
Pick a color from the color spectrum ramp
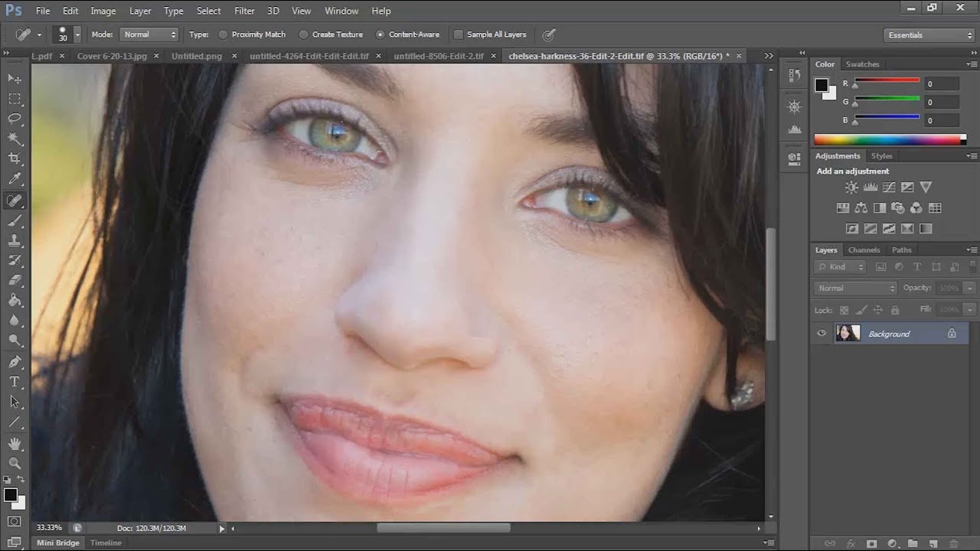point(887,139)
